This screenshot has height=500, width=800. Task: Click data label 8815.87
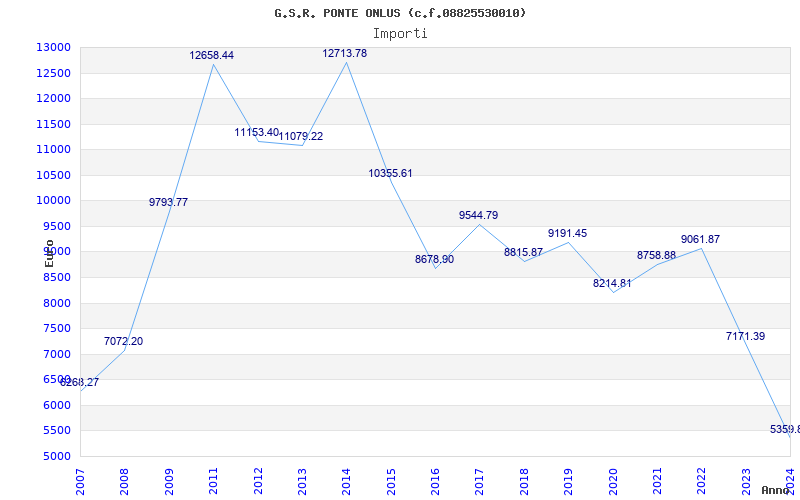tap(523, 252)
